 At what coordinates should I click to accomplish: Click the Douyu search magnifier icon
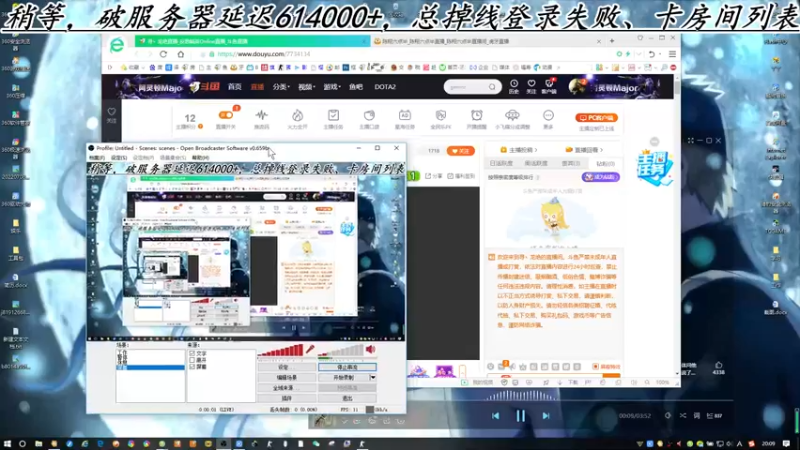pyautogui.click(x=492, y=87)
